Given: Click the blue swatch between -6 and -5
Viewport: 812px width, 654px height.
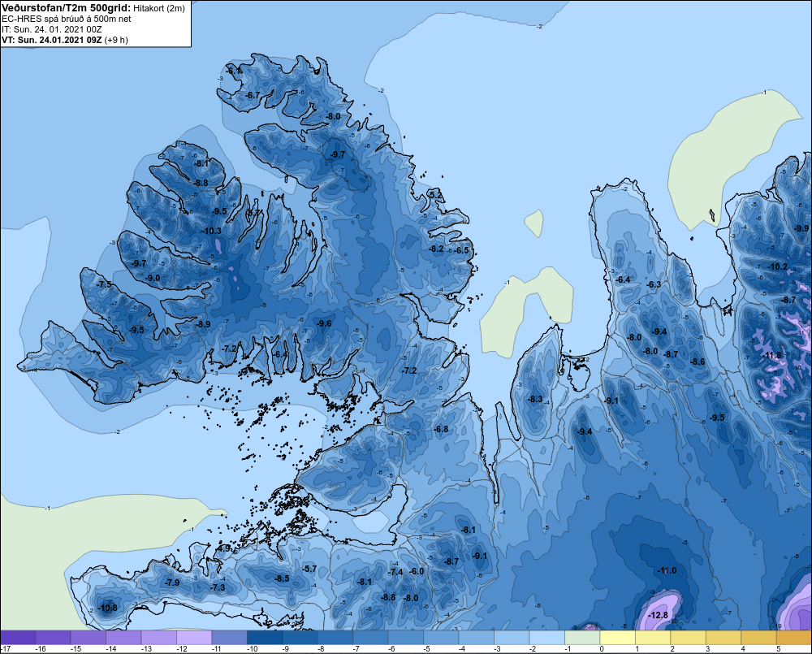Looking at the screenshot, I should coord(405,638).
